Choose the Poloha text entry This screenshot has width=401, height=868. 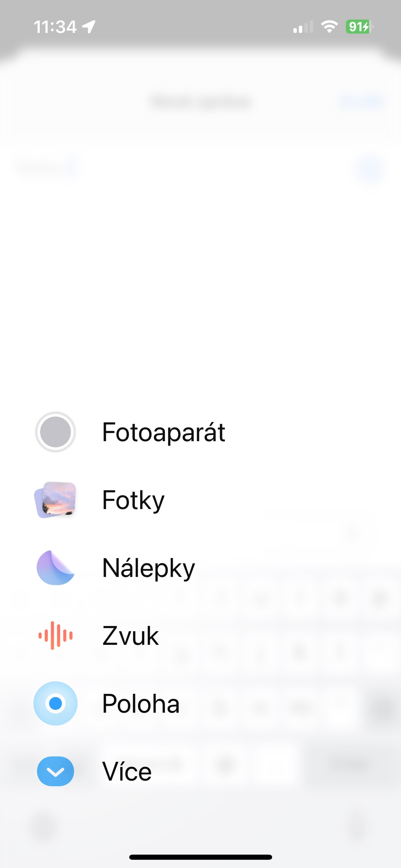pos(141,703)
